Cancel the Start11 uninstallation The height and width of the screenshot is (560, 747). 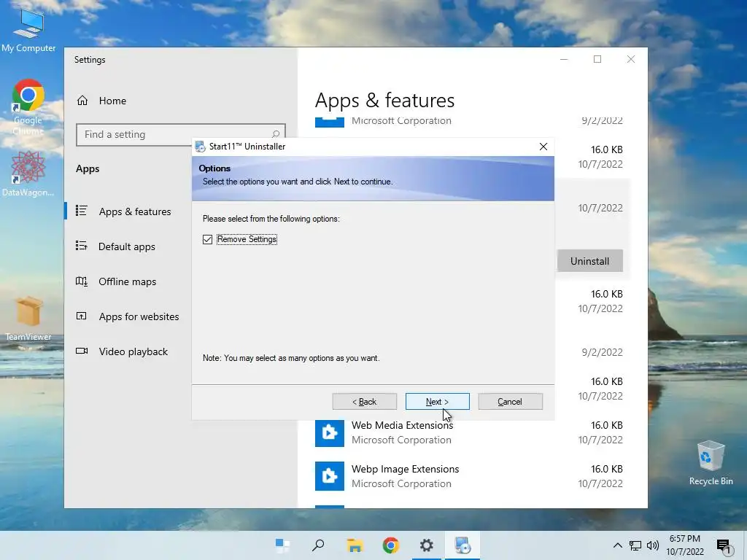tap(510, 402)
